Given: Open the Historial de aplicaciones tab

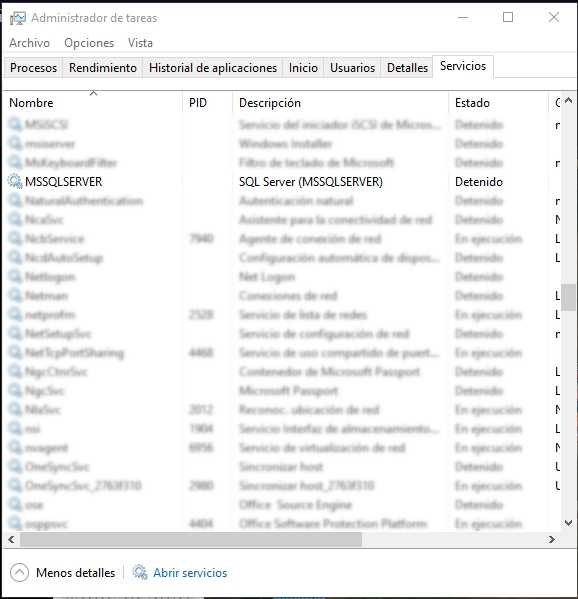Looking at the screenshot, I should (x=213, y=68).
